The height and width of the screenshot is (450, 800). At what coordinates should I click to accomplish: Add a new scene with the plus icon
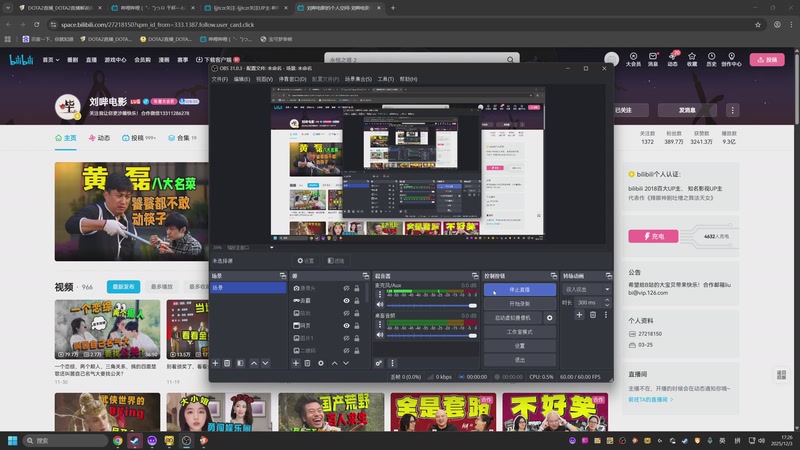[x=215, y=363]
